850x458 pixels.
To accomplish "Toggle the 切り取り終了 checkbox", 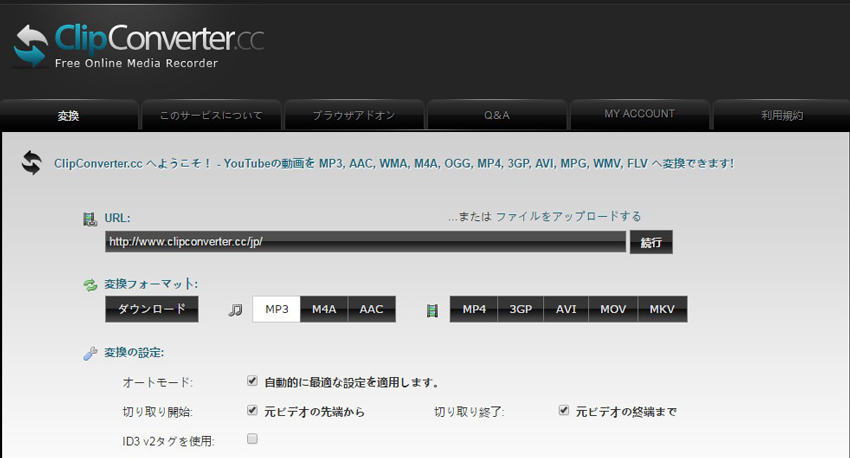I will click(564, 410).
